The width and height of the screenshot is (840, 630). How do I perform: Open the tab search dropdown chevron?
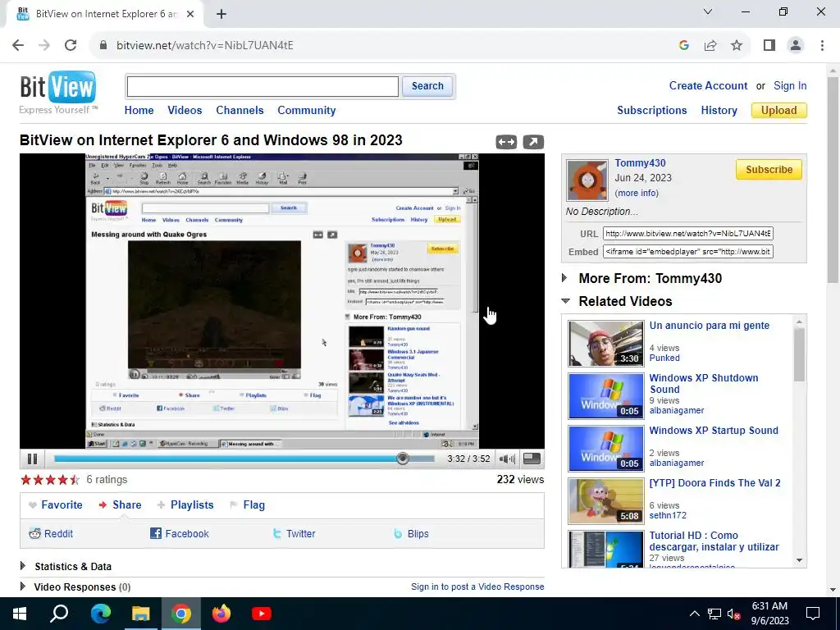click(708, 11)
